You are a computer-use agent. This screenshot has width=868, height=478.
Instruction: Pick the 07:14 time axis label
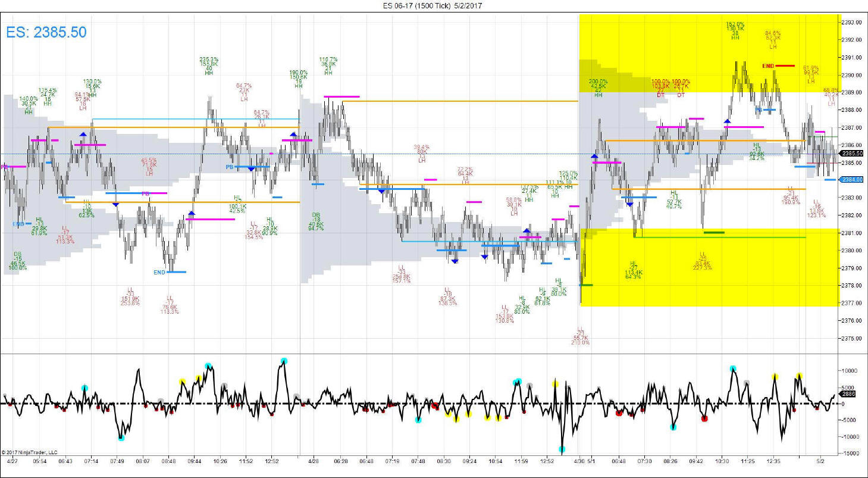[92, 461]
